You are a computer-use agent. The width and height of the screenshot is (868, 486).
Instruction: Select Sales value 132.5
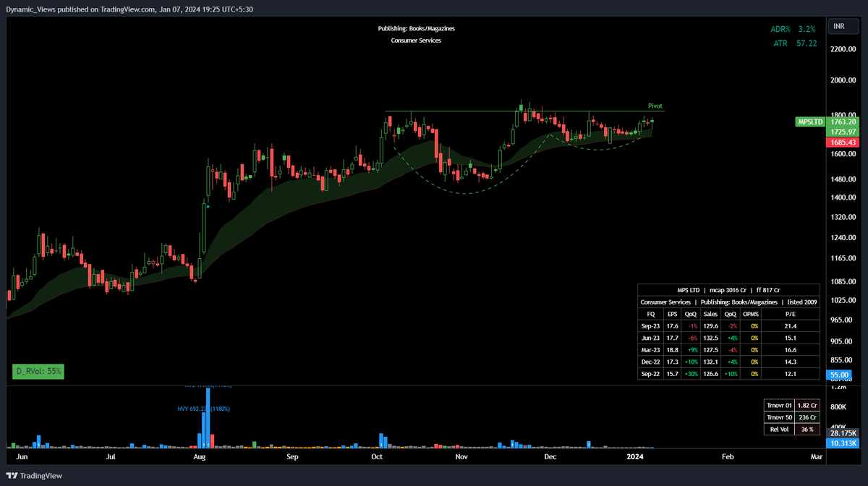(711, 338)
